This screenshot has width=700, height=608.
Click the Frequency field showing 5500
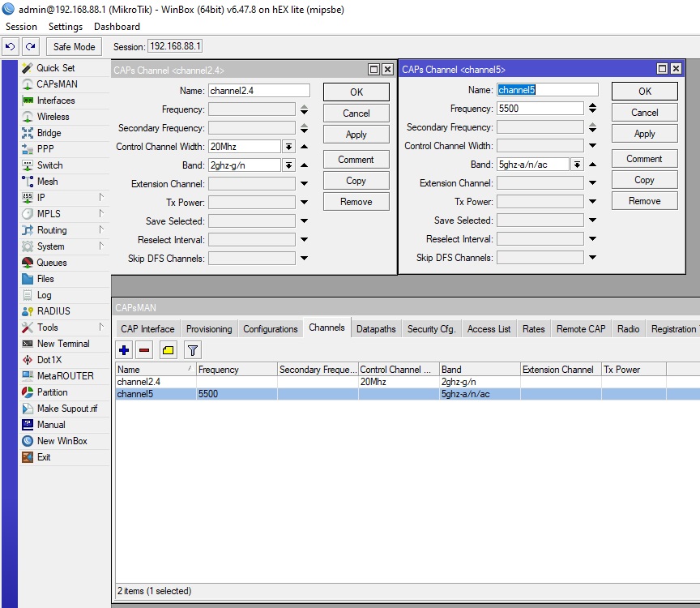click(540, 108)
